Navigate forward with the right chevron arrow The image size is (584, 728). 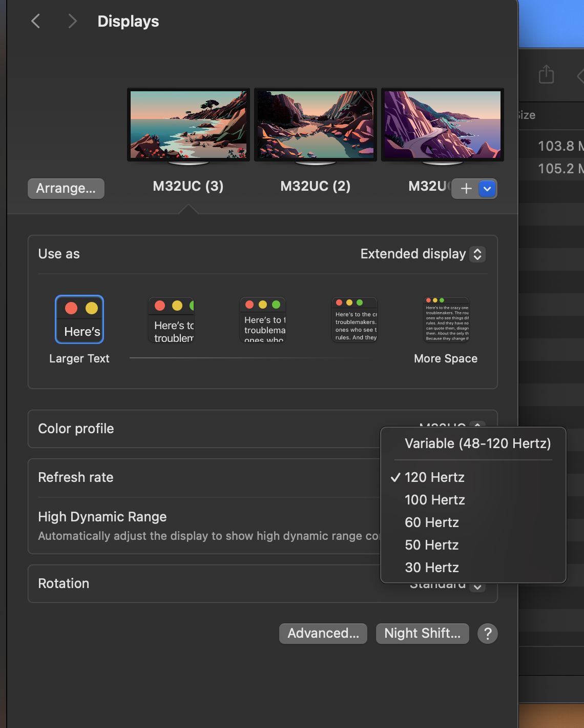pos(72,21)
